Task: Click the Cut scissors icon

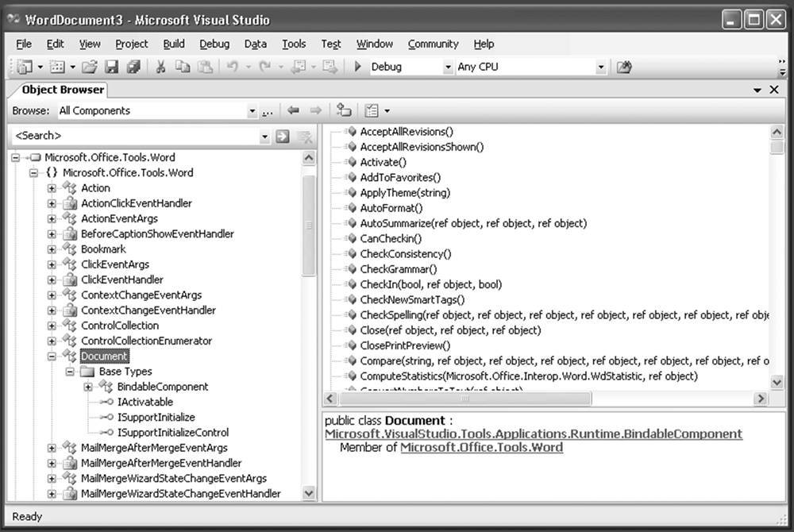Action: [x=160, y=67]
